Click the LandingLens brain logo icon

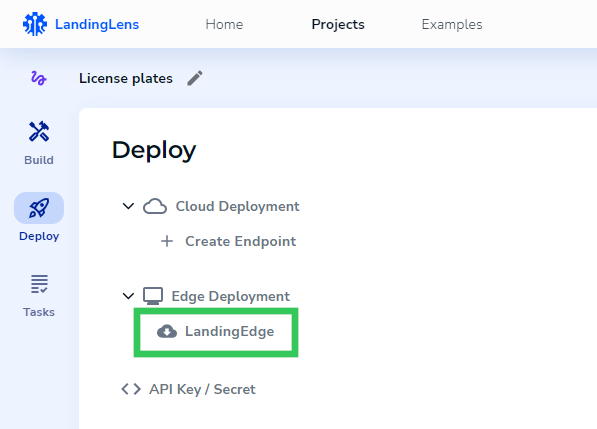point(35,24)
